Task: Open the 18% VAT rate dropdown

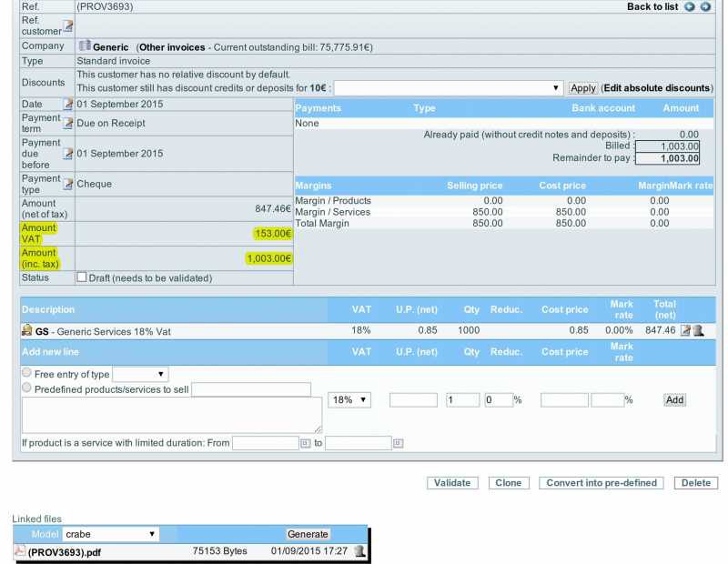Action: [x=349, y=399]
